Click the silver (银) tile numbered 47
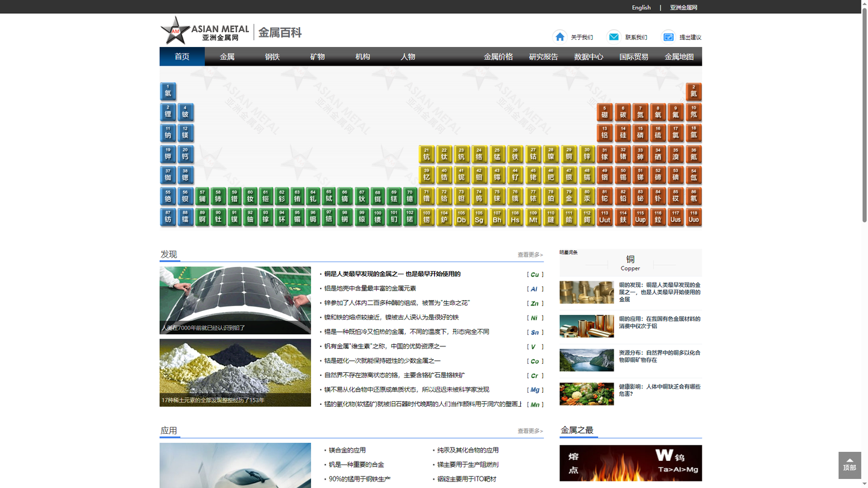The image size is (868, 488). click(x=569, y=175)
